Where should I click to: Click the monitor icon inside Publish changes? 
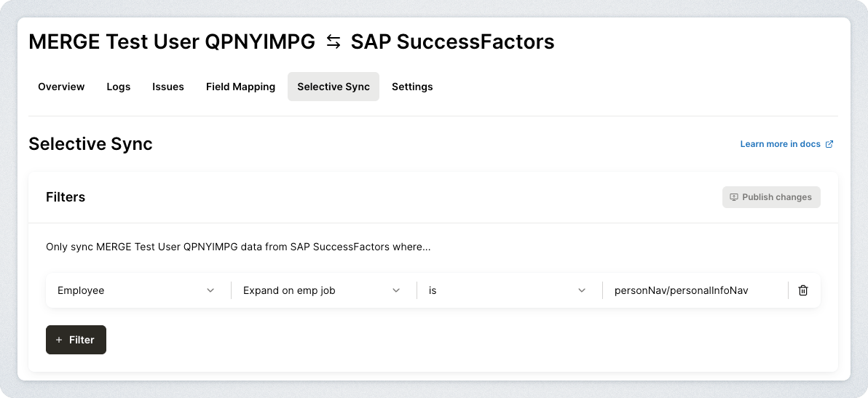coord(734,197)
